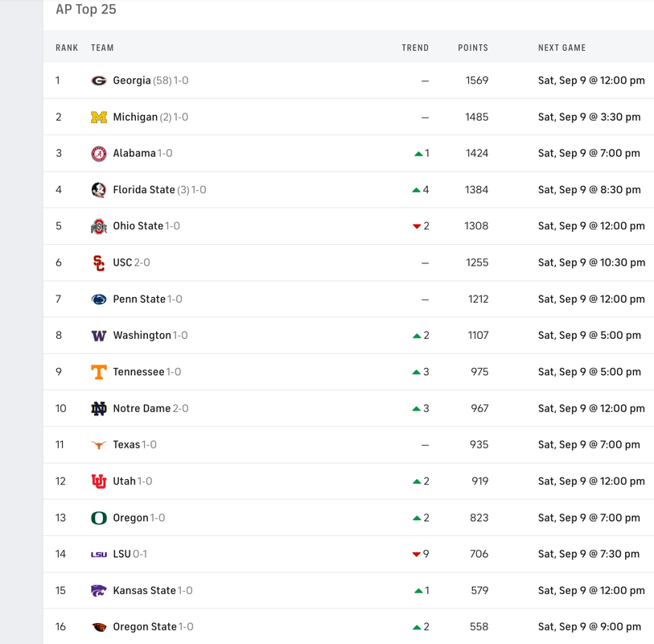
Task: Click the Oregon team logo
Action: coord(99,518)
